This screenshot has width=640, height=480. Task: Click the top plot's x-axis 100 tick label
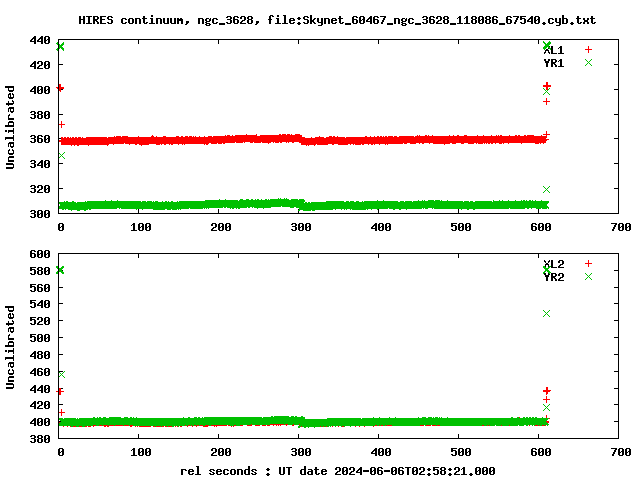[141, 227]
